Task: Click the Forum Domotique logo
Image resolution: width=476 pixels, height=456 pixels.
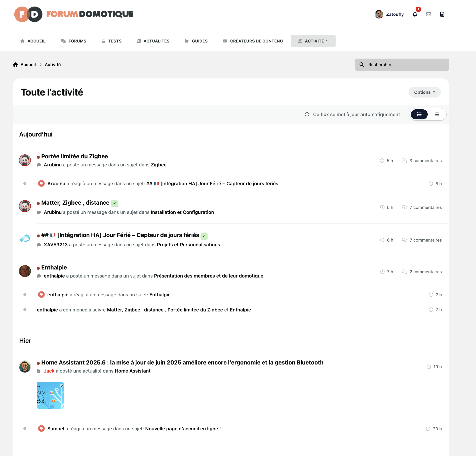Action: tap(74, 14)
